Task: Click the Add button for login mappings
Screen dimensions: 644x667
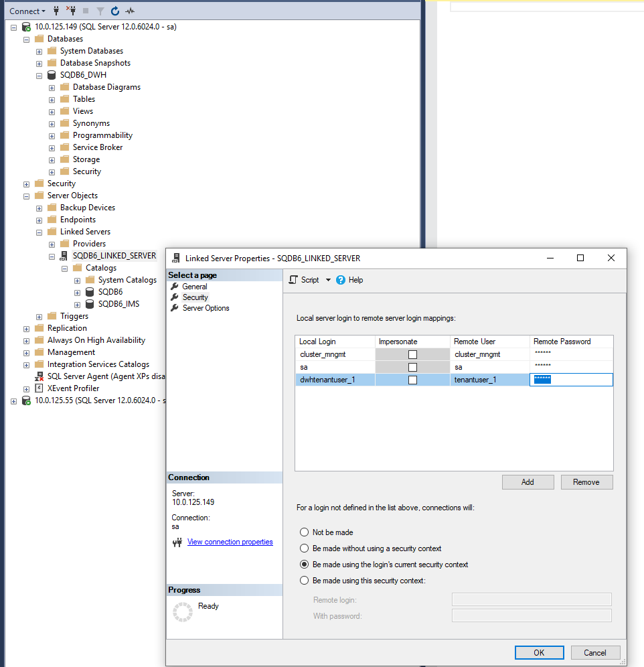Action: point(528,481)
